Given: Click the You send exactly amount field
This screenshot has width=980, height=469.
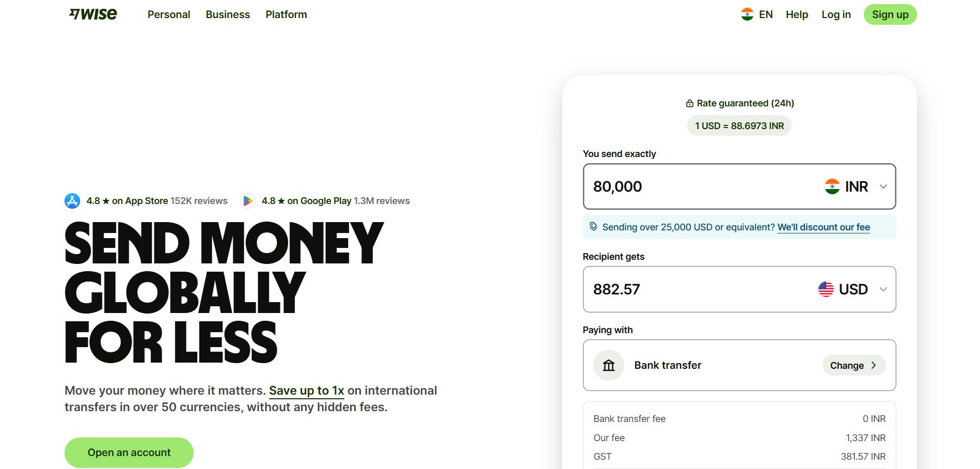Looking at the screenshot, I should (x=697, y=186).
